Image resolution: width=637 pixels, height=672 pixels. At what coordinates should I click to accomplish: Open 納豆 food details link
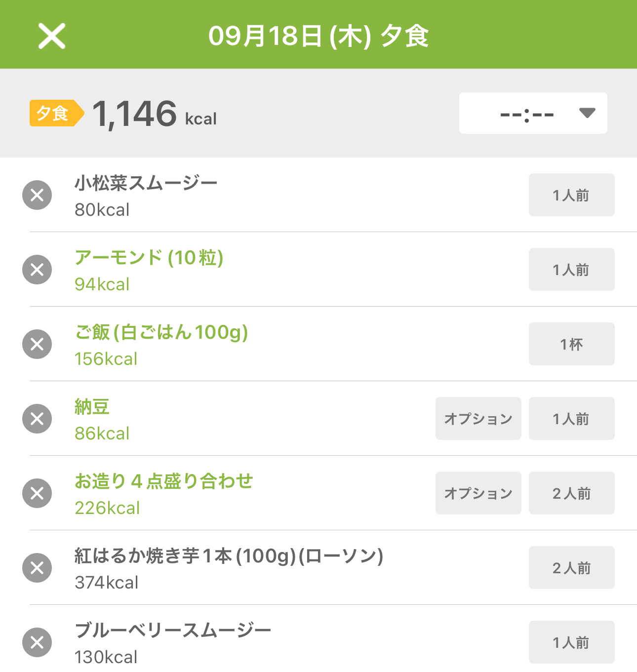92,407
